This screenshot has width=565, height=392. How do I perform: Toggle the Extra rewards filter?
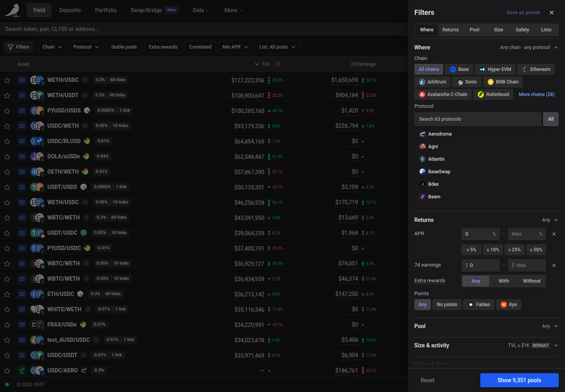click(163, 47)
